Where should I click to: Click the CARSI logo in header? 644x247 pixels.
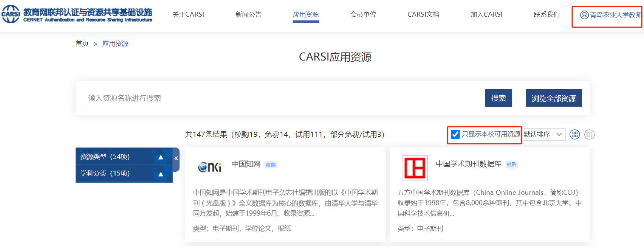pos(11,14)
